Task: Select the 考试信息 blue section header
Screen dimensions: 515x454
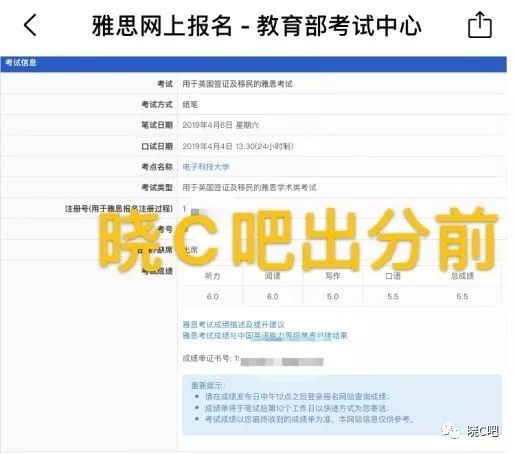Action: click(253, 64)
